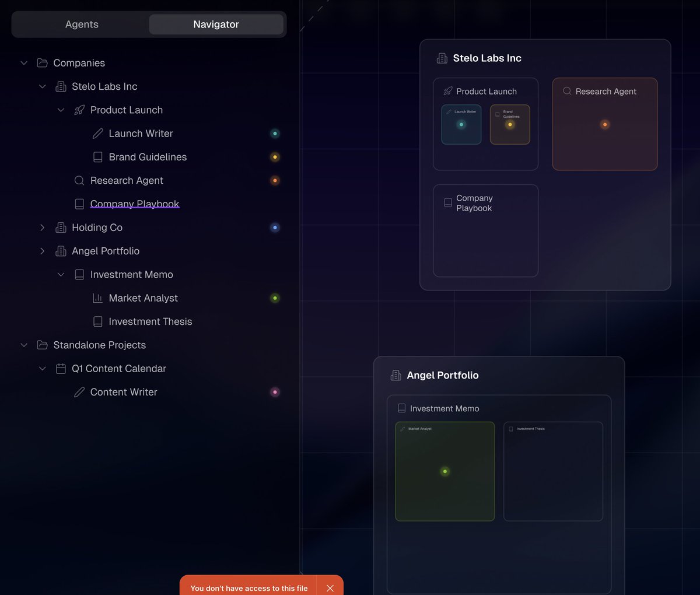The image size is (700, 595).
Task: Click the Holding Co building icon
Action: pos(61,228)
